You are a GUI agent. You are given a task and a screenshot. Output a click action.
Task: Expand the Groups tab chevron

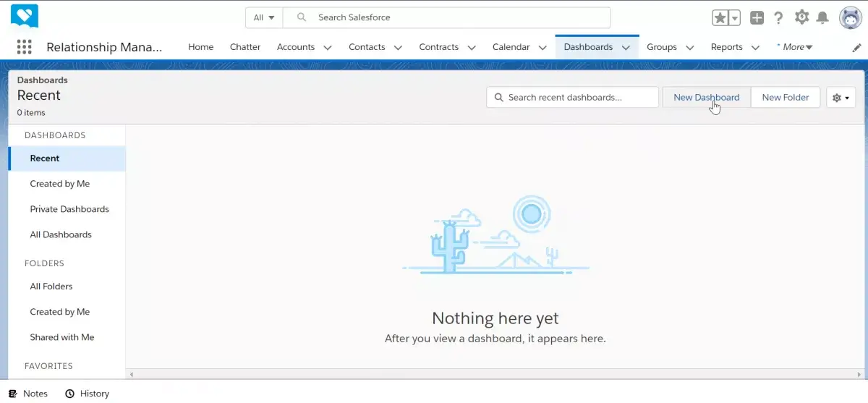click(x=689, y=48)
